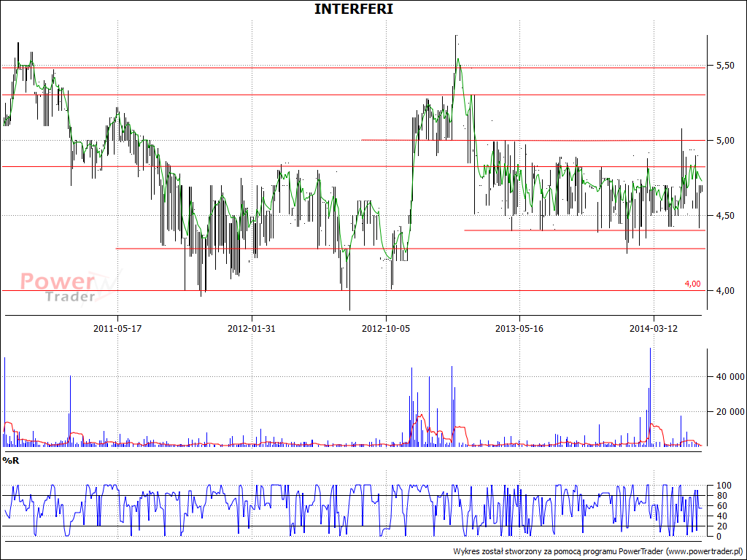
Task: Click the PowerTrader credit text at bottom
Action: pyautogui.click(x=598, y=551)
